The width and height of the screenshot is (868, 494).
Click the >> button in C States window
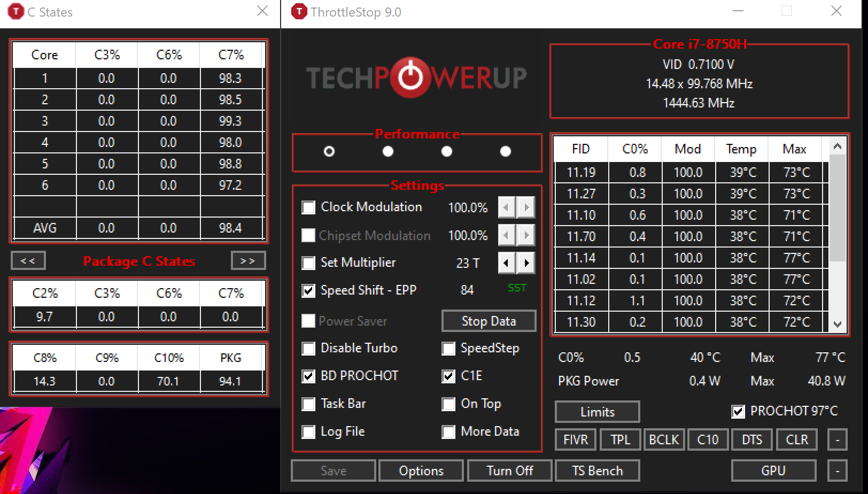click(x=248, y=261)
